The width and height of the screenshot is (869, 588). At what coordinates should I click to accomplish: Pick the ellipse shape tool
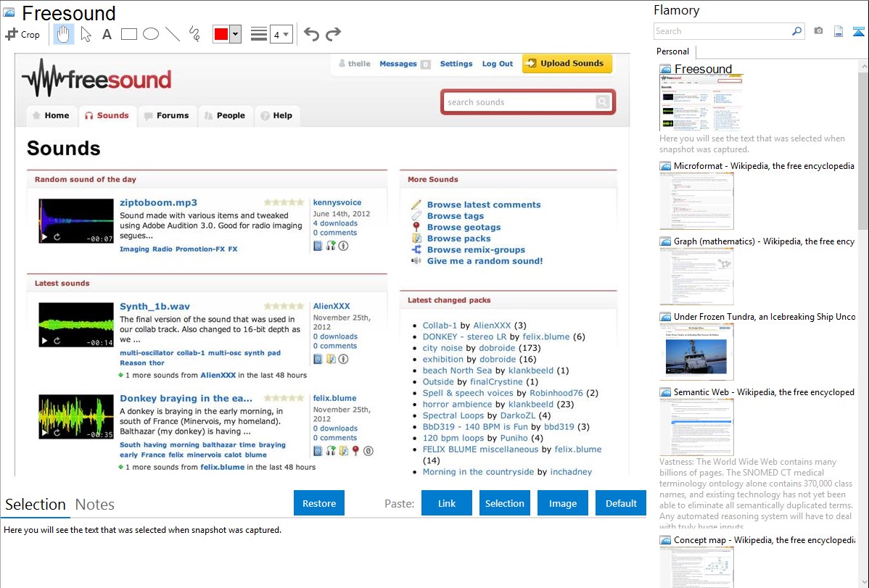[151, 34]
